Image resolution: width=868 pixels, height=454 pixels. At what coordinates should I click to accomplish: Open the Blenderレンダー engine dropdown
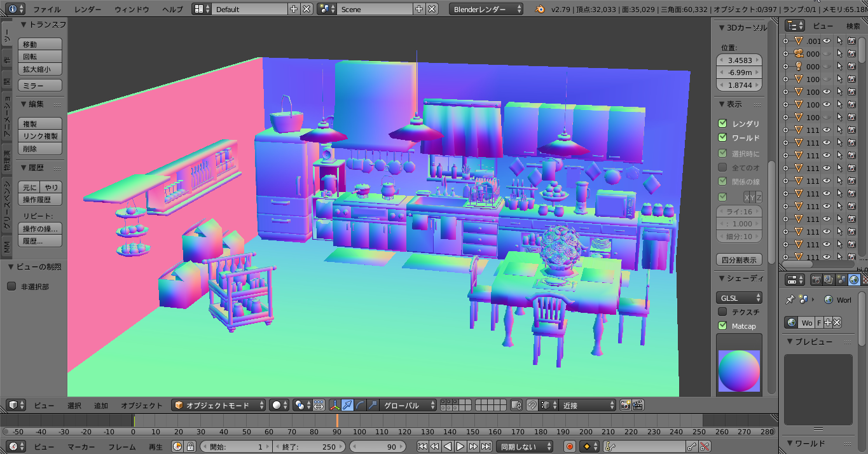click(486, 9)
